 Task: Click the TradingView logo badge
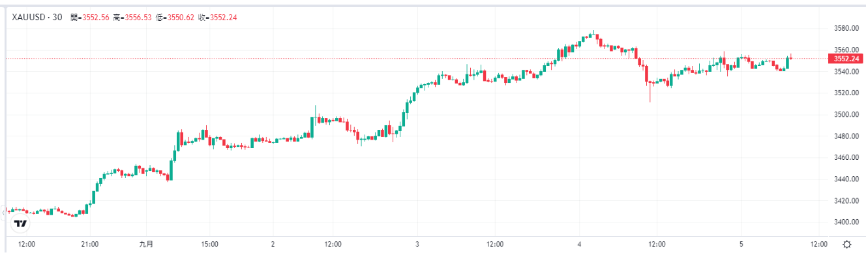pos(21,224)
